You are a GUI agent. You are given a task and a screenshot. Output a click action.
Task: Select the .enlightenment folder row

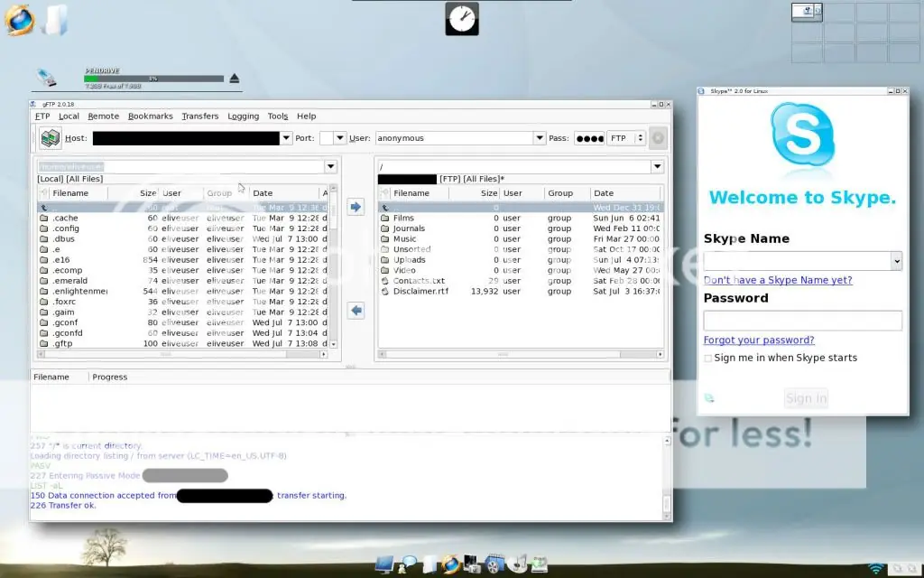click(183, 292)
